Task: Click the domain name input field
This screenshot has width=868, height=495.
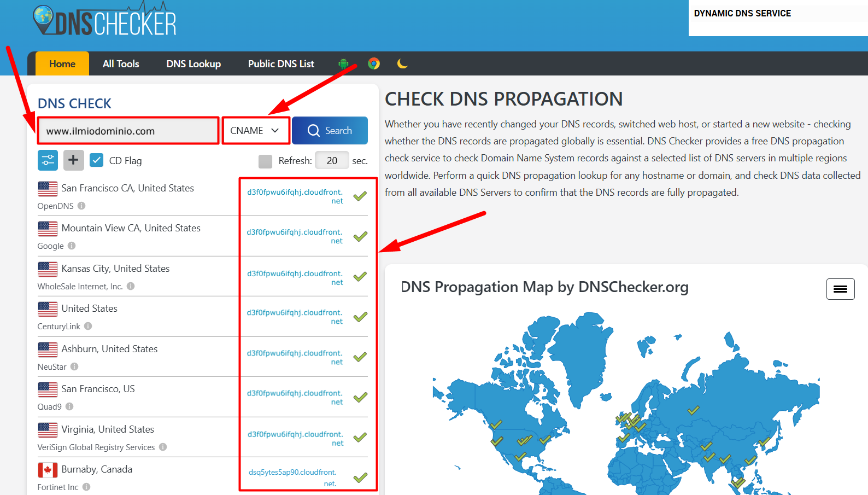Action: point(128,131)
